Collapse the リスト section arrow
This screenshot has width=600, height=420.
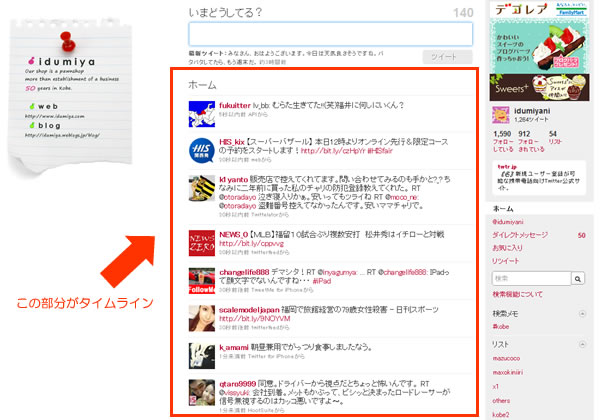(582, 344)
